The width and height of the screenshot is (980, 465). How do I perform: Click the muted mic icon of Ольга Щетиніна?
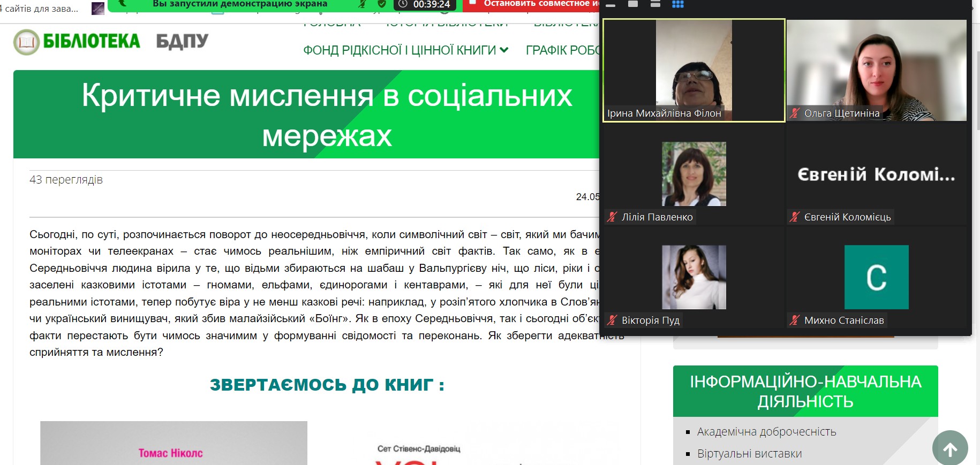795,113
